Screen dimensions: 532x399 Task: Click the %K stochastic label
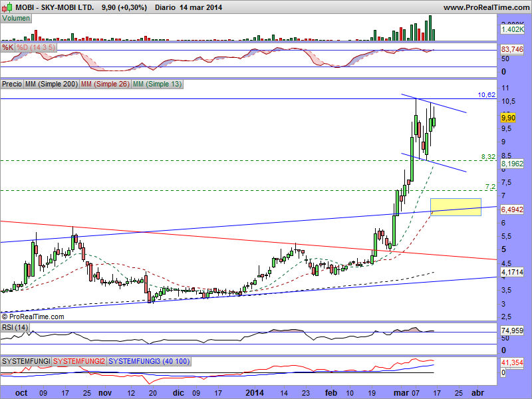click(x=7, y=47)
